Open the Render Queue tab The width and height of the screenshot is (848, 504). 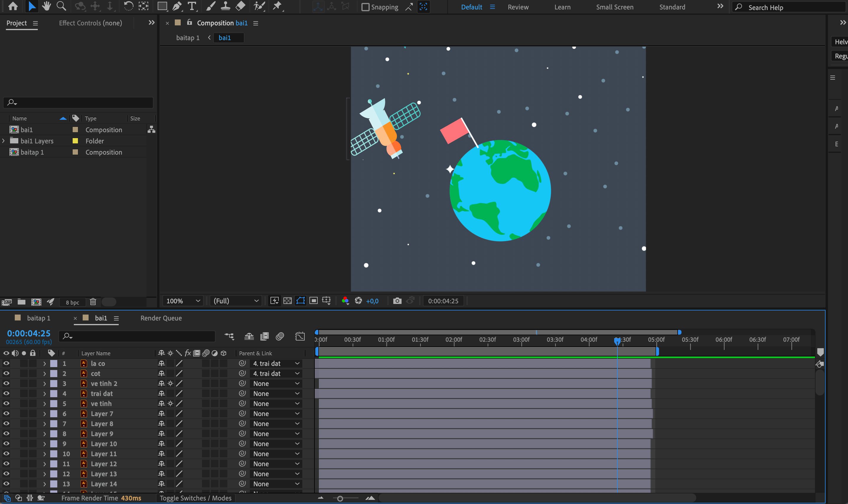[x=161, y=318]
